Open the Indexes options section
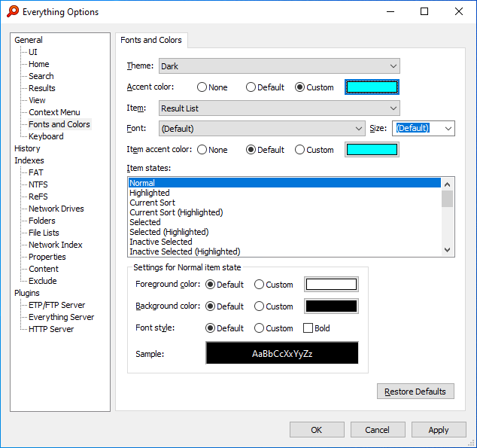Image resolution: width=477 pixels, height=448 pixels. tap(29, 160)
